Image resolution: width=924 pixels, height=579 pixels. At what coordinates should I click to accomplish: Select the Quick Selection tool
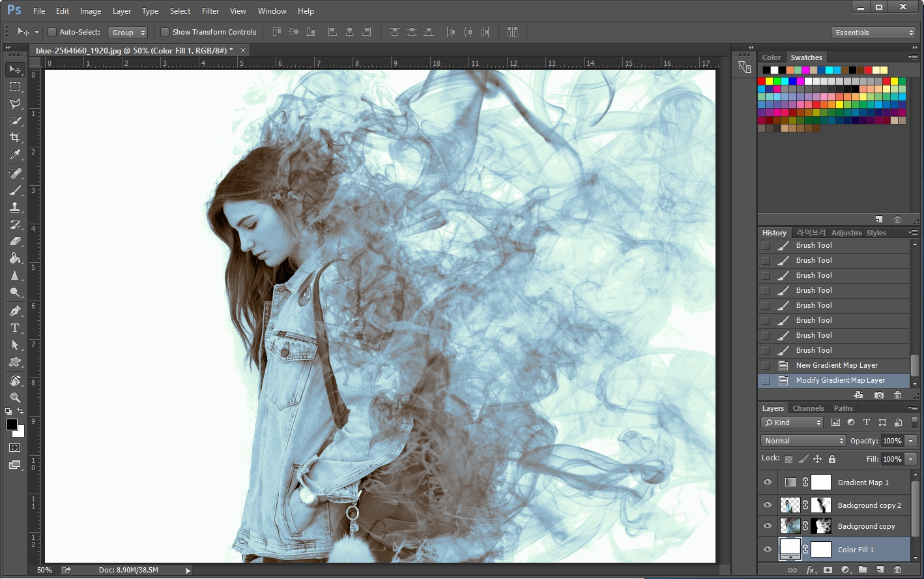click(x=15, y=120)
